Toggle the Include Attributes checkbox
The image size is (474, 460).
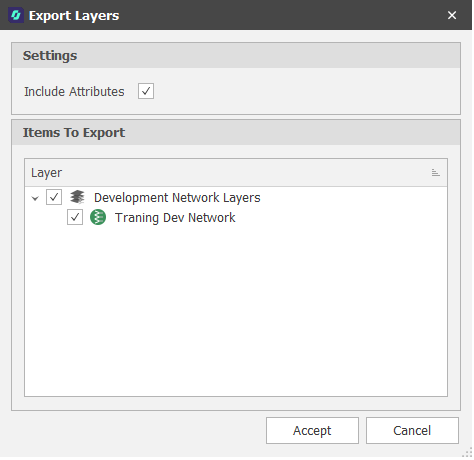[146, 91]
